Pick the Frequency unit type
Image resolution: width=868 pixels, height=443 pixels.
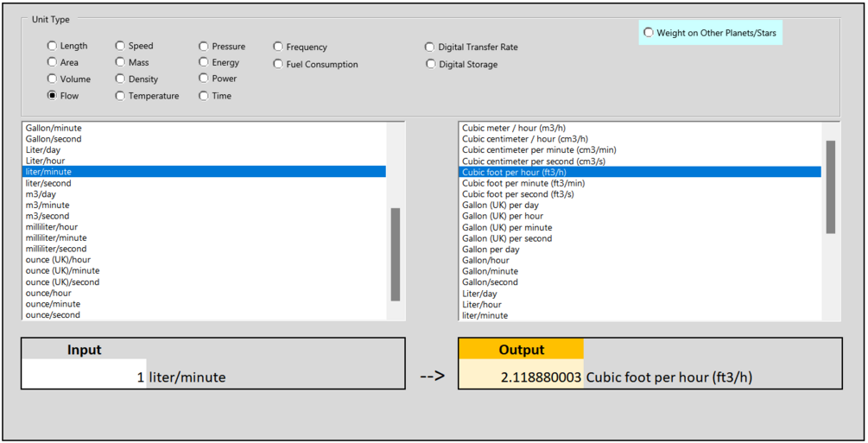pos(278,47)
